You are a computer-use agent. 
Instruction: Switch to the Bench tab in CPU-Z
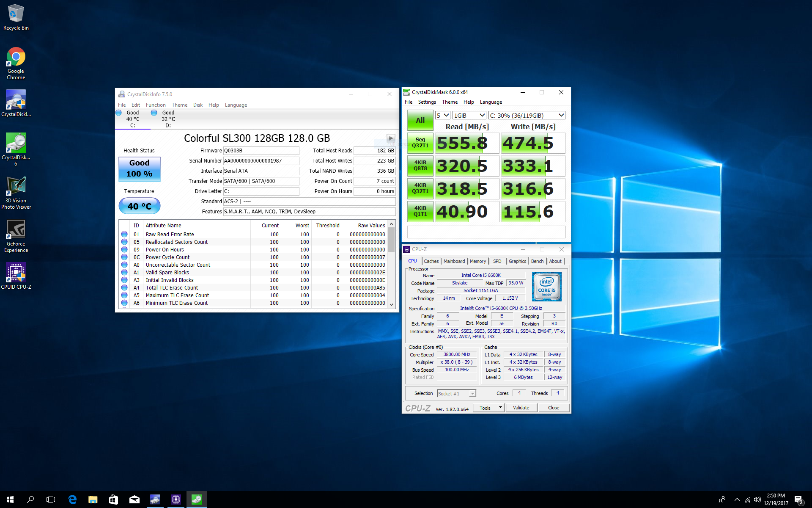click(x=537, y=261)
